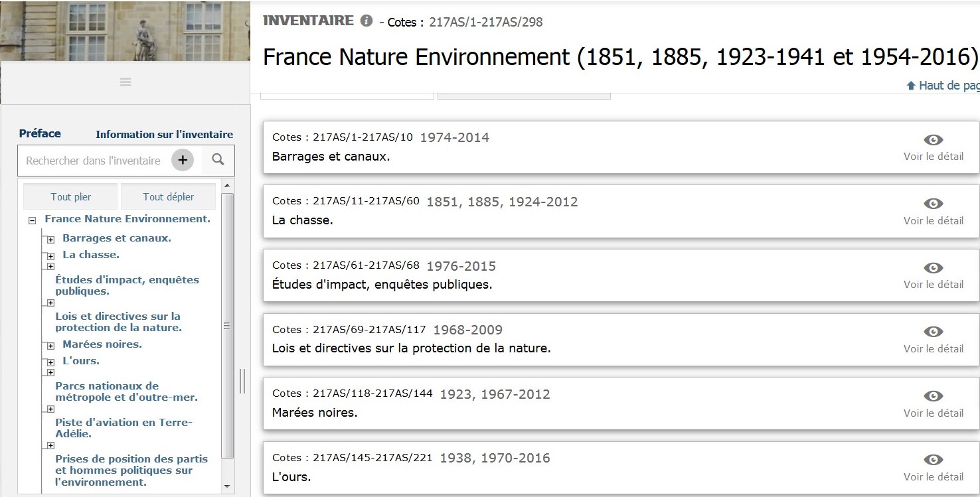Open Information sur l'inventaire
980x497 pixels.
pos(164,134)
